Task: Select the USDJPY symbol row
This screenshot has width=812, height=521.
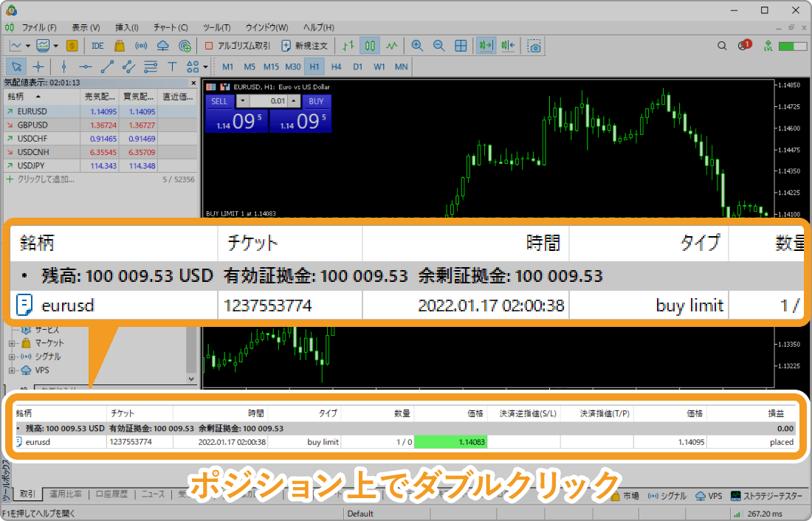Action: pos(100,166)
